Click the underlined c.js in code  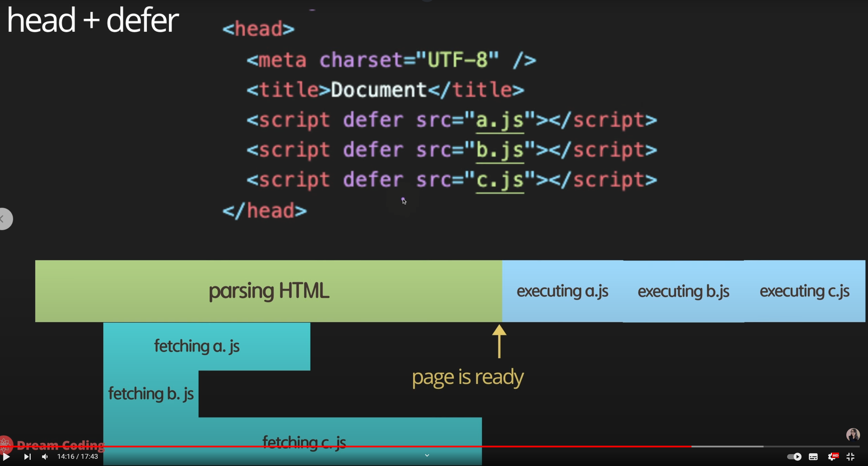[499, 180]
